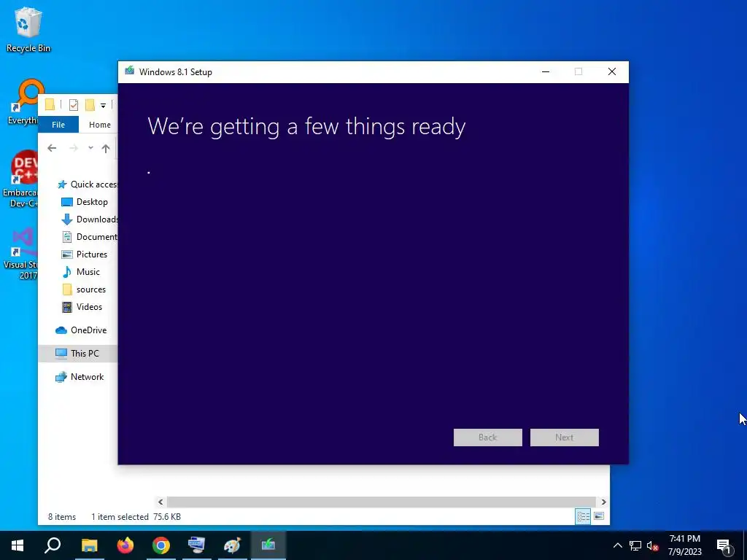Go up one folder level in Explorer
The width and height of the screenshot is (747, 560).
coord(106,148)
